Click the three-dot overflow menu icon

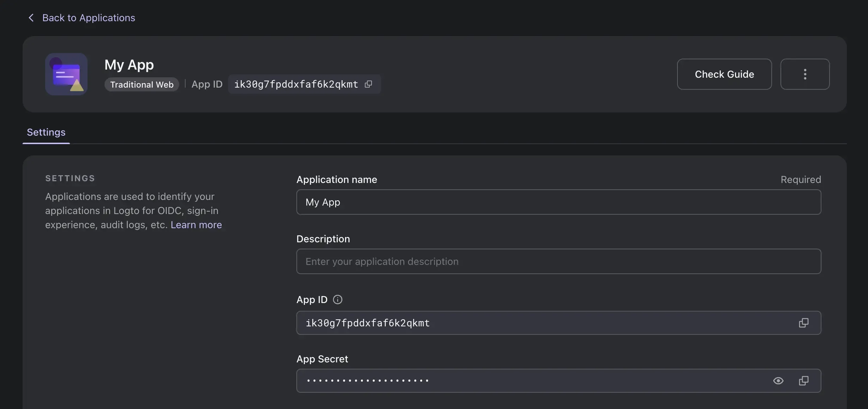tap(806, 74)
